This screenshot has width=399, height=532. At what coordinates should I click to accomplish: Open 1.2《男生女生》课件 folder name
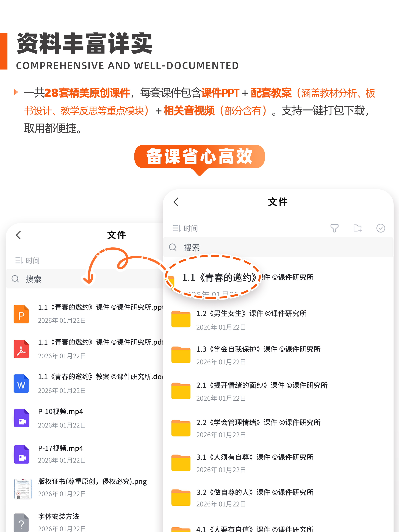pyautogui.click(x=251, y=313)
